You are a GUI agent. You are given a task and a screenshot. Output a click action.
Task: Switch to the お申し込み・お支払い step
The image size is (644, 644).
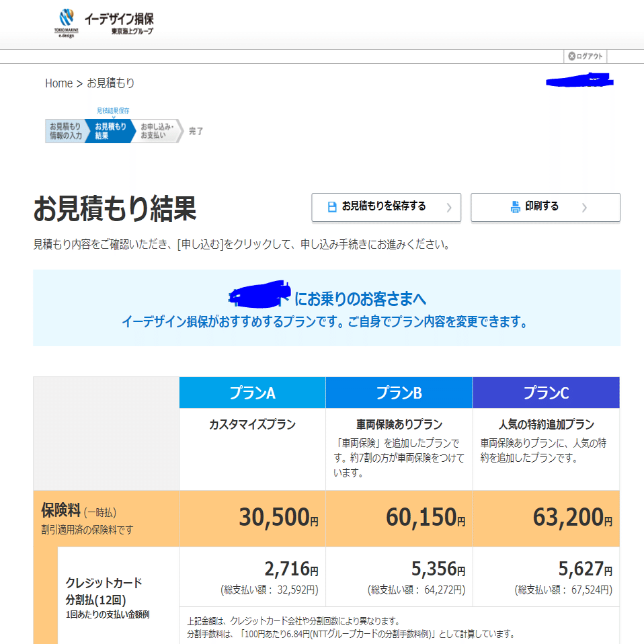[x=156, y=129]
